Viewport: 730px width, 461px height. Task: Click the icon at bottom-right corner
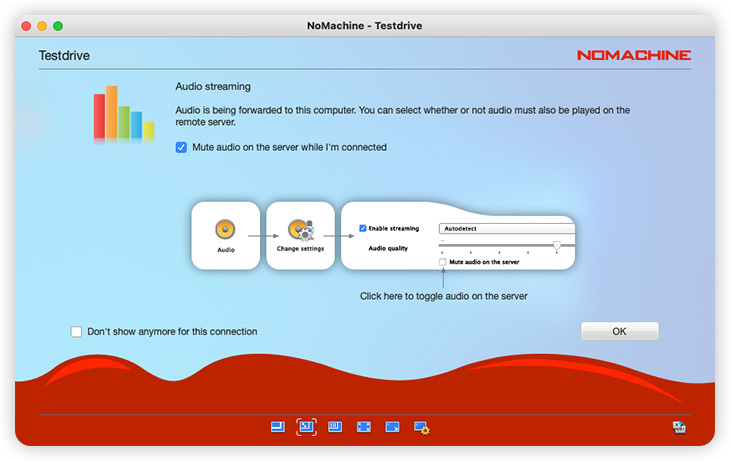(679, 427)
